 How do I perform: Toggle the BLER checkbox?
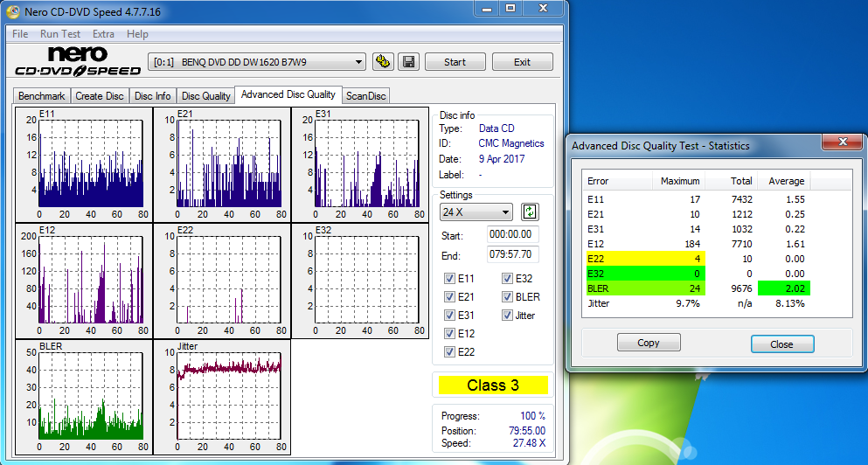coord(507,296)
